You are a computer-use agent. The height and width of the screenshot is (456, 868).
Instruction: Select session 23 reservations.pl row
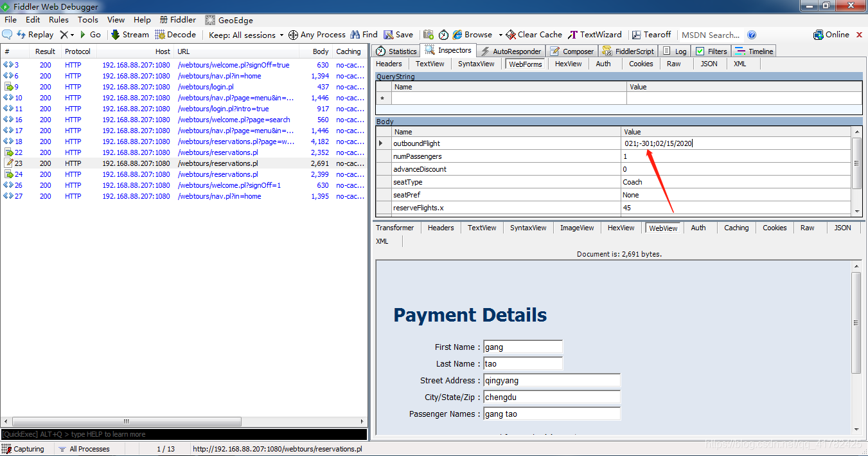tap(184, 163)
